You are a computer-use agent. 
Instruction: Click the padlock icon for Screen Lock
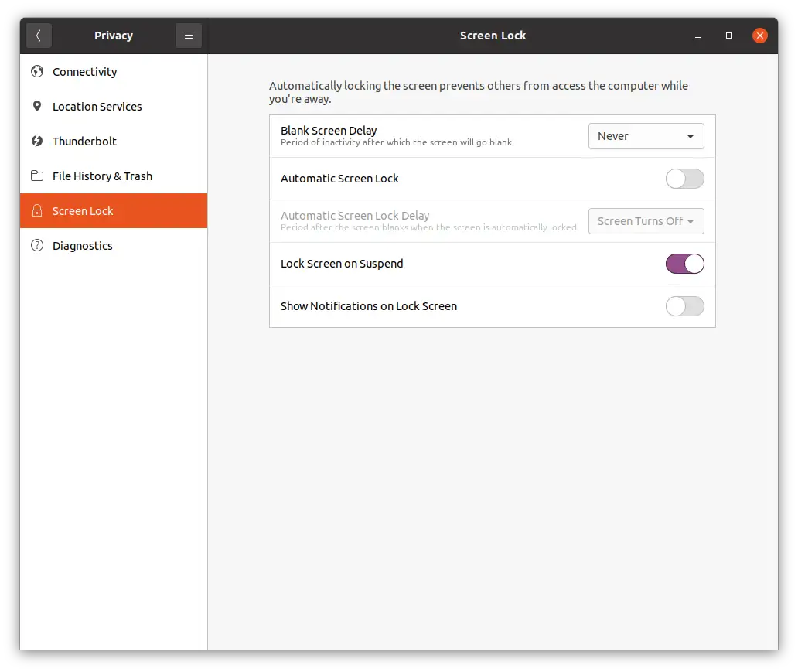click(x=37, y=210)
